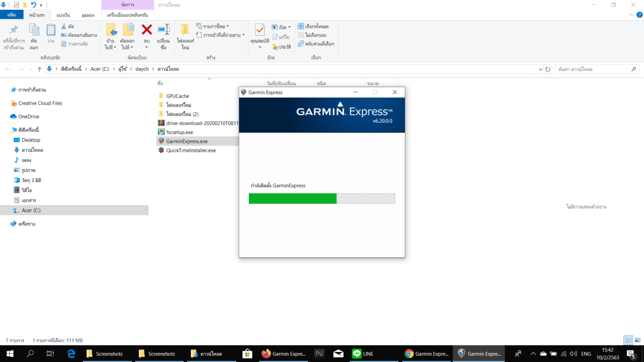Select Creative Cloud Files in navigation pane
The width and height of the screenshot is (644, 362).
point(40,103)
